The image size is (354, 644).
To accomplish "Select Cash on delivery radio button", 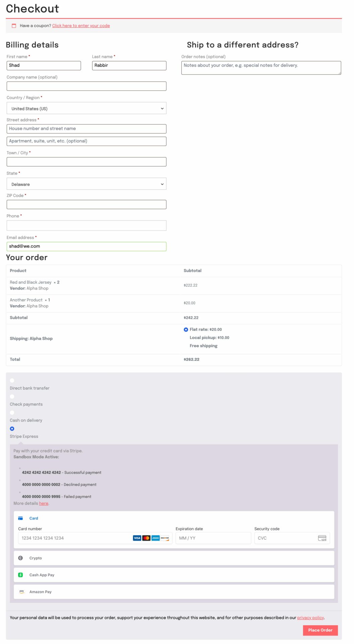I will 12,413.
